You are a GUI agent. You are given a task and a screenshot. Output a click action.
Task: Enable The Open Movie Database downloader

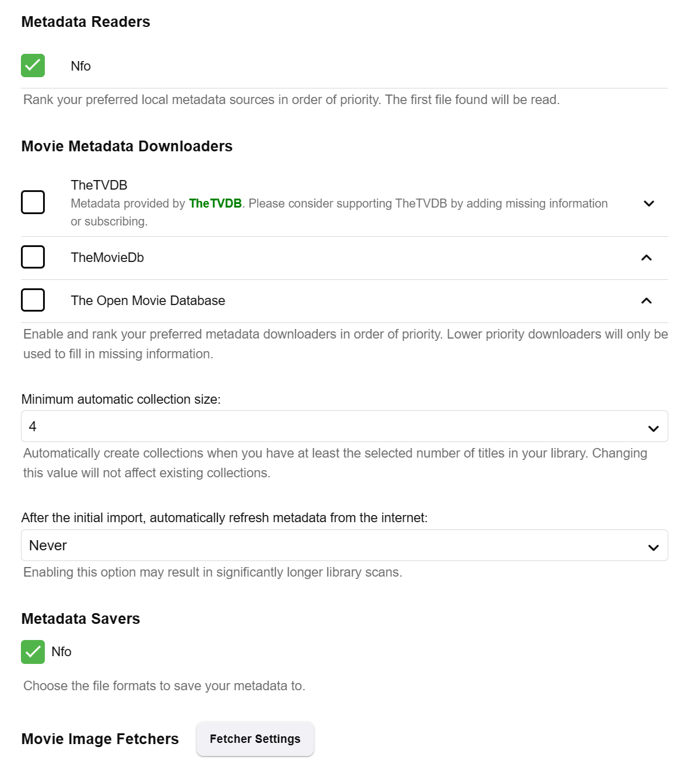[x=33, y=300]
